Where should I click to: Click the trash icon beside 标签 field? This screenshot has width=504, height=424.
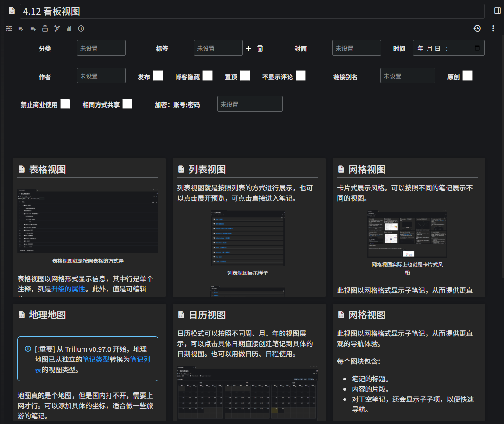tap(260, 48)
